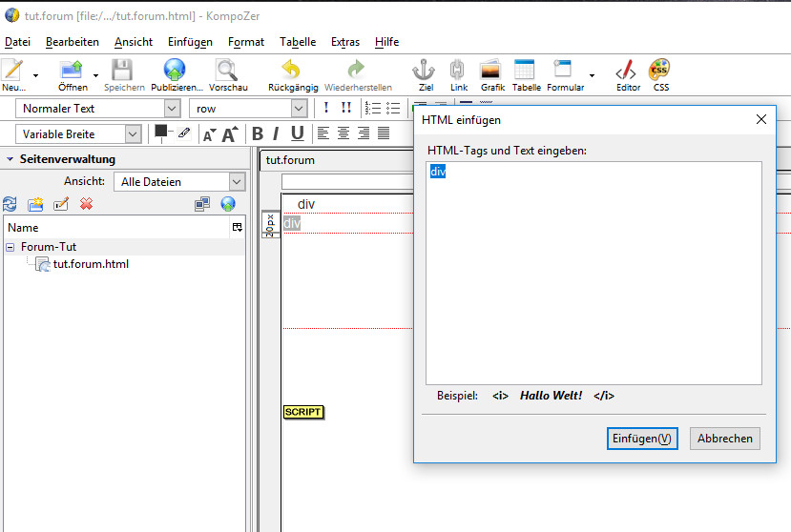Click the column picker icon beside Name
This screenshot has width=791, height=532.
pyautogui.click(x=237, y=228)
